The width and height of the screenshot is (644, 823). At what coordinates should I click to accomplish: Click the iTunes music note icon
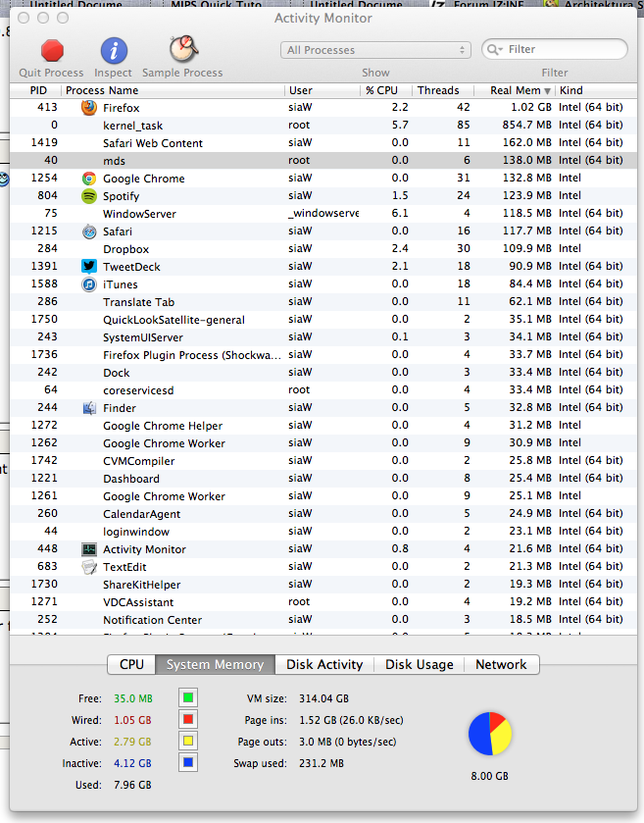pos(89,284)
